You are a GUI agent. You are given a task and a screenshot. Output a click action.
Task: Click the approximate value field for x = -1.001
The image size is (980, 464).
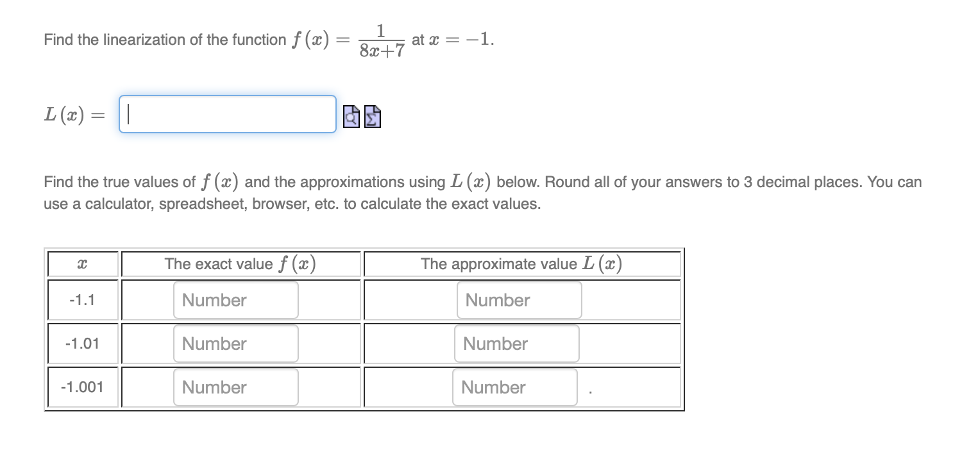(x=515, y=386)
